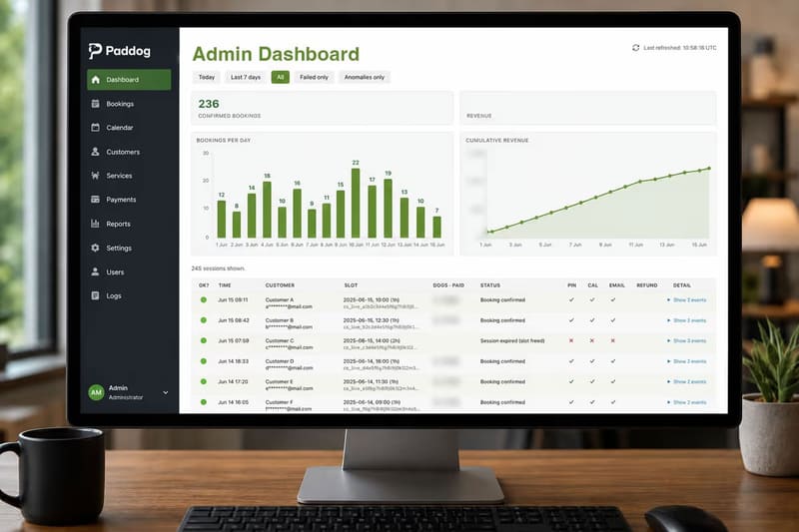Click the Reports bar-chart icon
This screenshot has width=799, height=532.
click(x=95, y=224)
